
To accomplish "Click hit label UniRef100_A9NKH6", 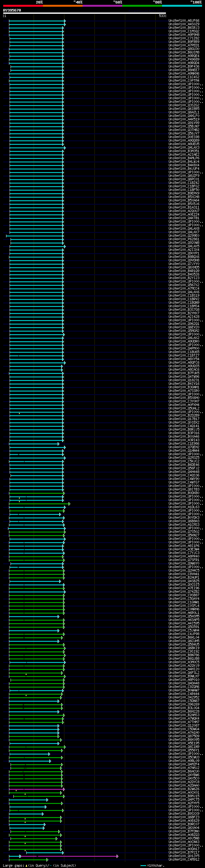I will click(x=184, y=74).
